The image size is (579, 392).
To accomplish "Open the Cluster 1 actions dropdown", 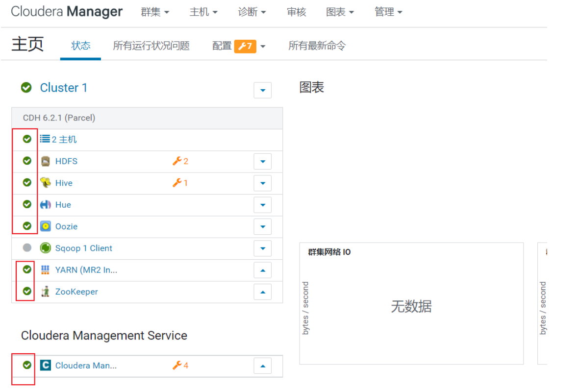I will (263, 91).
